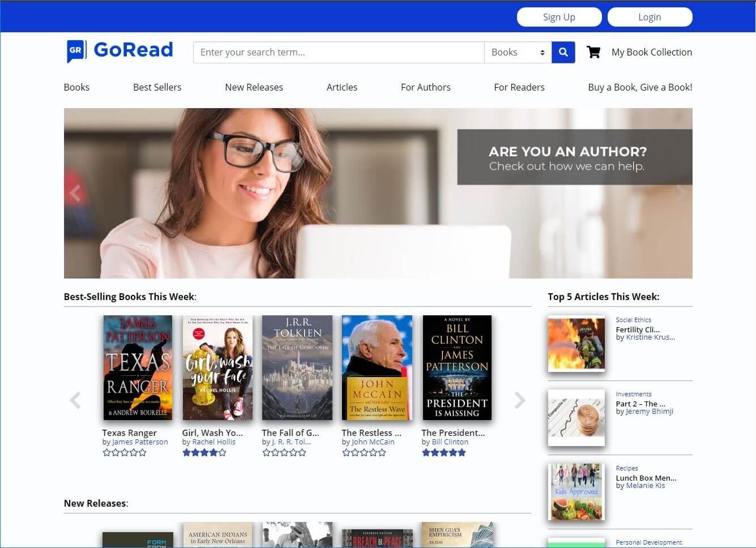Click the star rating under Texas Ranger

click(125, 452)
